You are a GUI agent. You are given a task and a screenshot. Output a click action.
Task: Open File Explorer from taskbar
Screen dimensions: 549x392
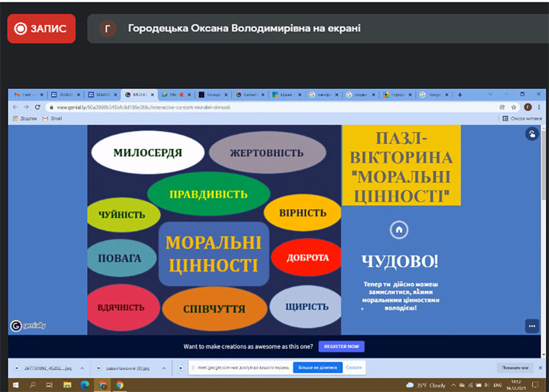point(67,385)
